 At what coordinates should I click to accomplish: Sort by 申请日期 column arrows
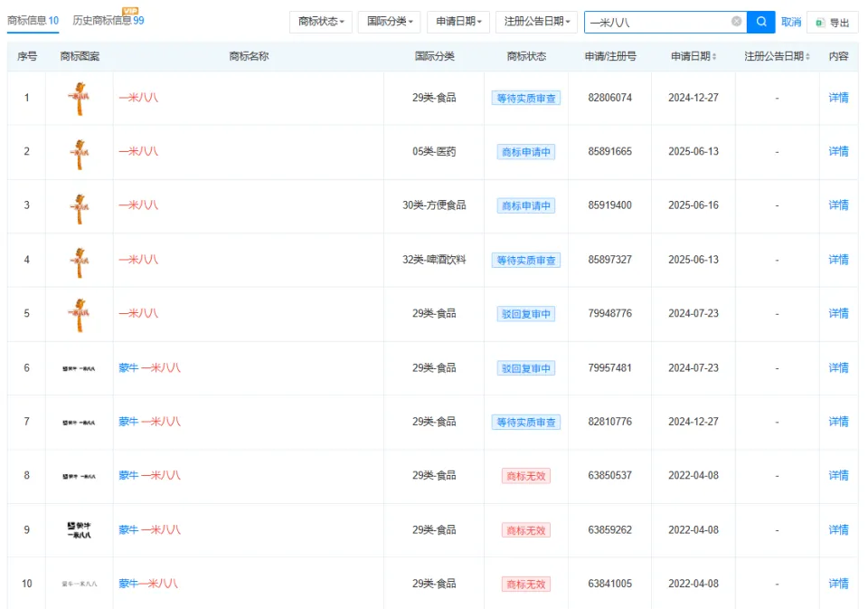715,57
